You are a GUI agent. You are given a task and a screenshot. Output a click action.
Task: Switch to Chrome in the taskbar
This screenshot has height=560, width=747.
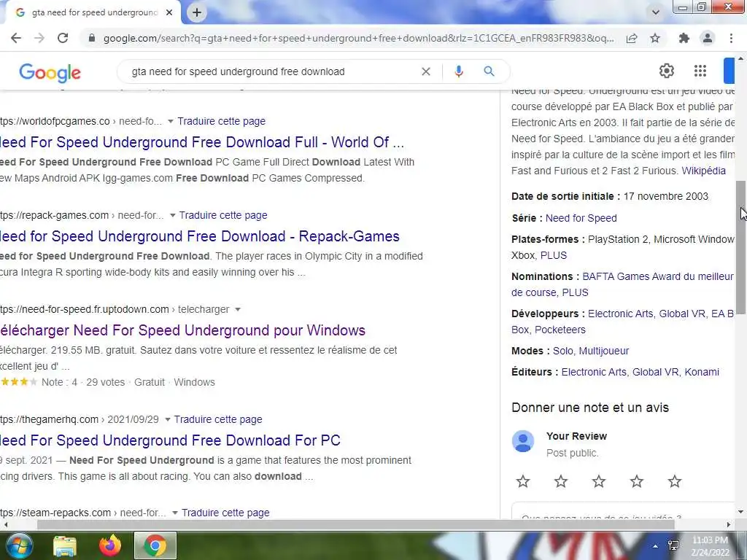[155, 545]
